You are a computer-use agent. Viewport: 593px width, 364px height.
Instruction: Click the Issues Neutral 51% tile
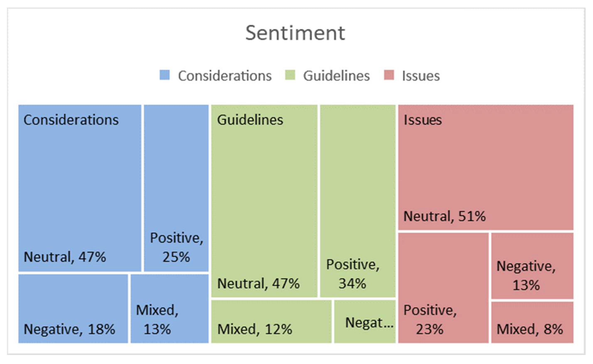pos(486,167)
